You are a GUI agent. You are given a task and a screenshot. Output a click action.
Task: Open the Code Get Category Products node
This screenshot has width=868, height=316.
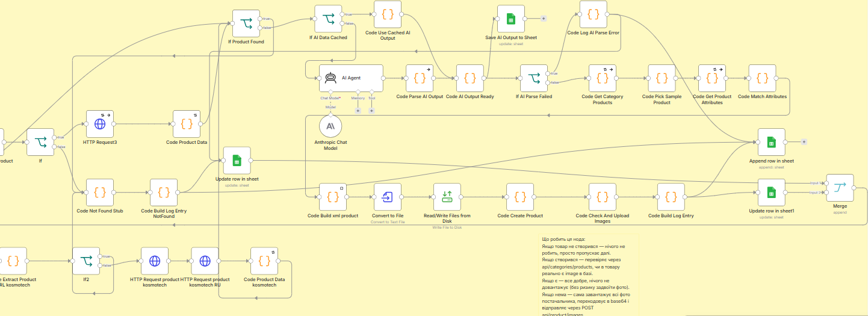click(603, 78)
